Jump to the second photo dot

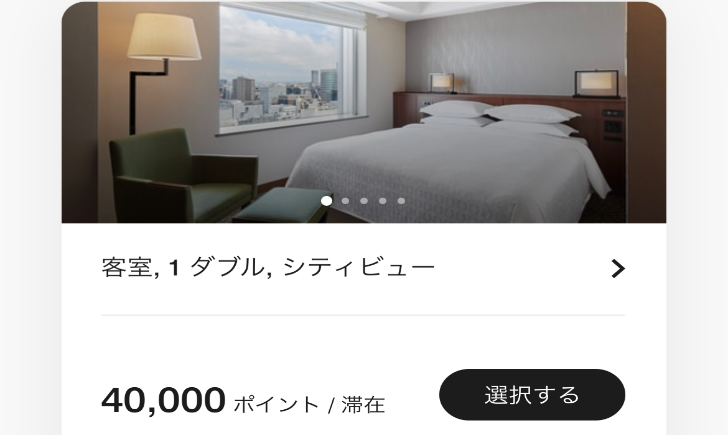coord(345,201)
